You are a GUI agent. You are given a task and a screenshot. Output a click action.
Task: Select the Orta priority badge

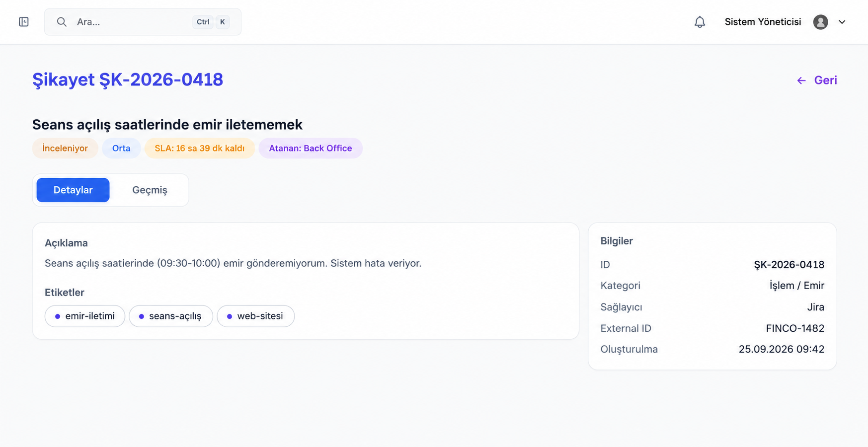121,148
